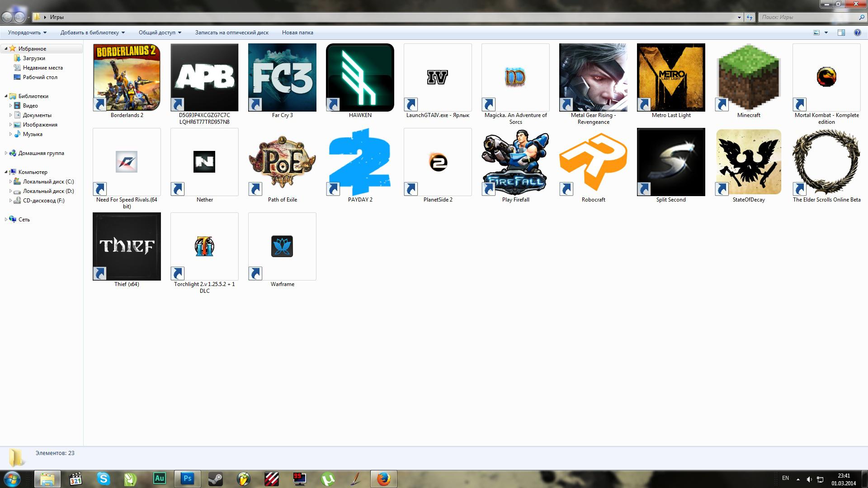Open the Музыка library

(33, 134)
